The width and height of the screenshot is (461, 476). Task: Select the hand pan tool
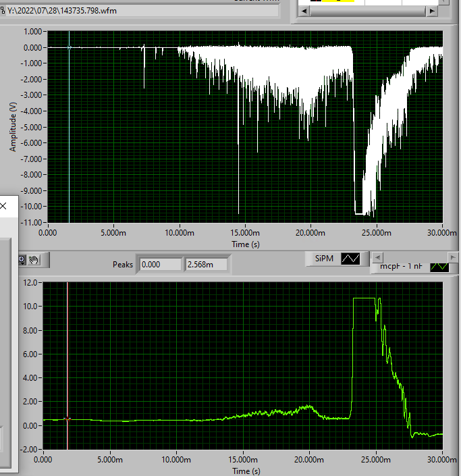pyautogui.click(x=34, y=260)
